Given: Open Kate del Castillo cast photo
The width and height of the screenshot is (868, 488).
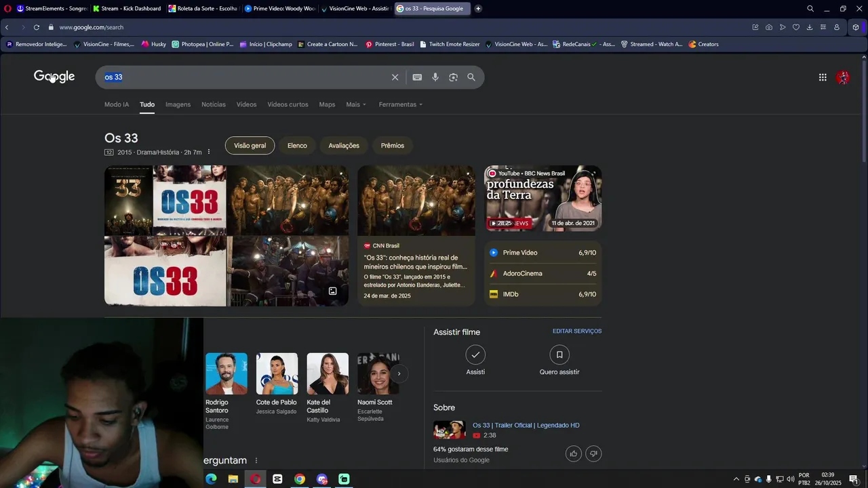Looking at the screenshot, I should (x=328, y=373).
